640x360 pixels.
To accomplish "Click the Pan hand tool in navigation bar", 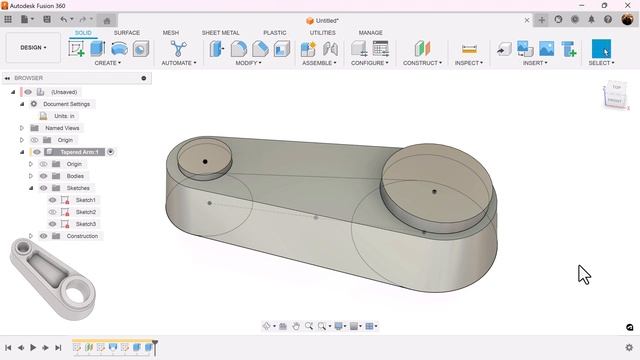I will 296,326.
